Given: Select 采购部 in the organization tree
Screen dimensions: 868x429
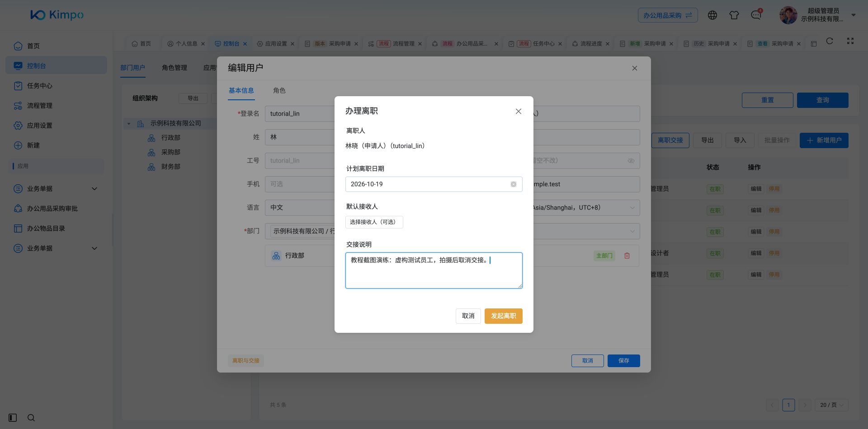Looking at the screenshot, I should coord(171,152).
